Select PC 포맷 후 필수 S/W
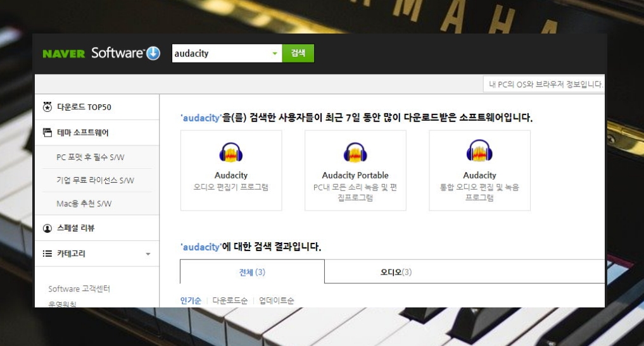This screenshot has width=644, height=346. click(91, 158)
